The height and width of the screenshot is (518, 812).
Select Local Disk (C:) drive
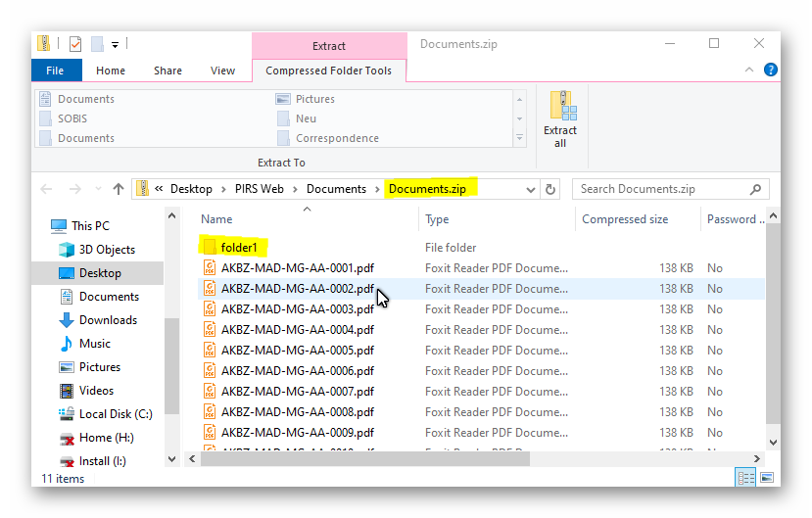point(106,414)
